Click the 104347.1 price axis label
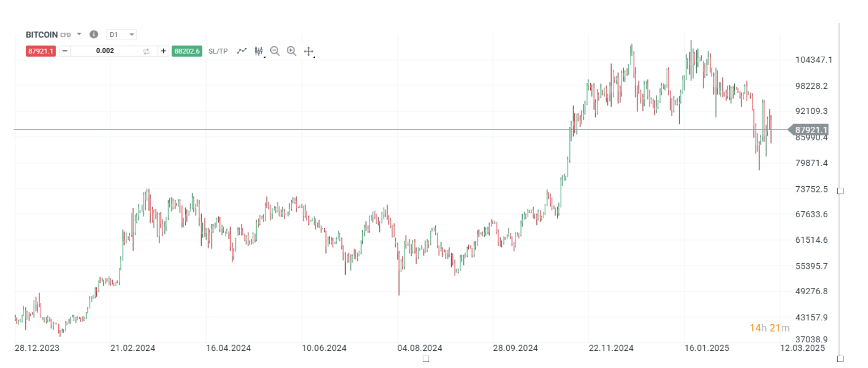868x368 pixels. pos(813,60)
